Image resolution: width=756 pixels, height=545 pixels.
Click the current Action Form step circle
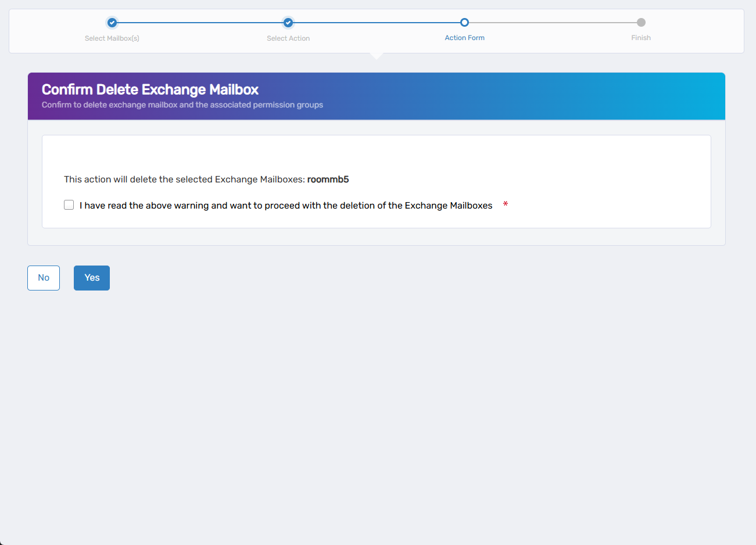[x=464, y=23]
